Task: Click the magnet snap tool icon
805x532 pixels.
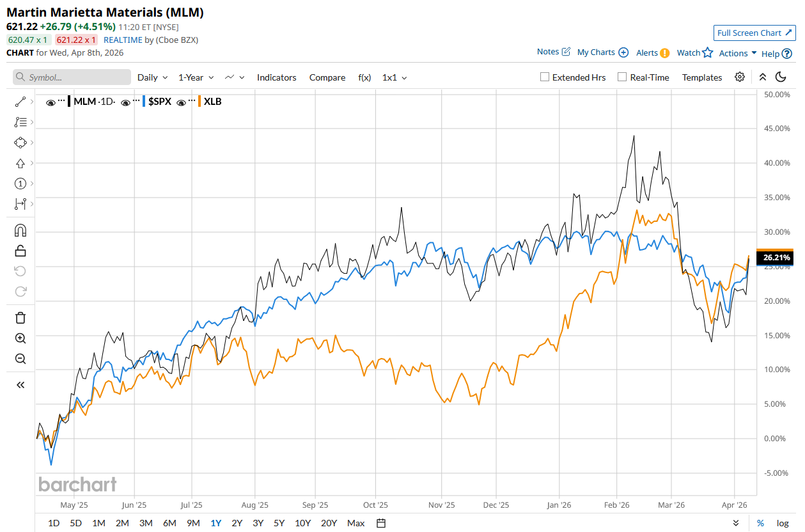Action: (20, 230)
